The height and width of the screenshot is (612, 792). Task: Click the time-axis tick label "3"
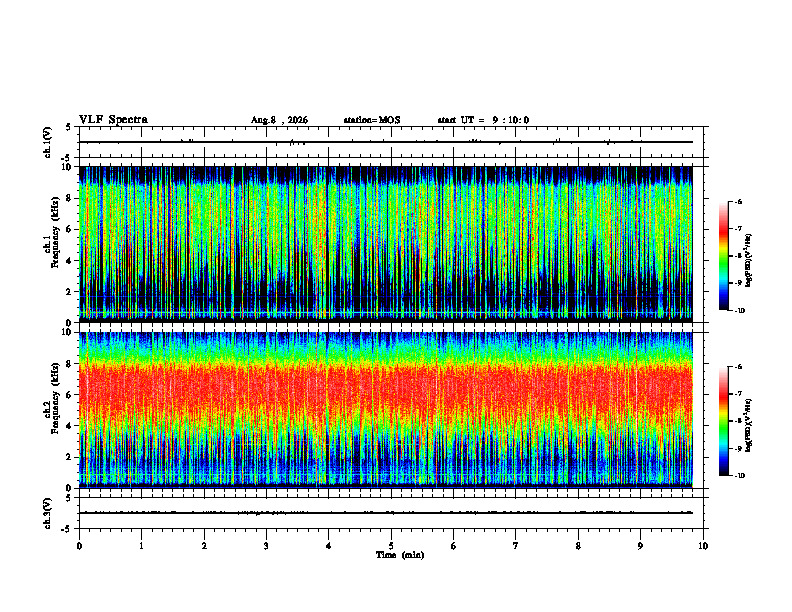(266, 546)
